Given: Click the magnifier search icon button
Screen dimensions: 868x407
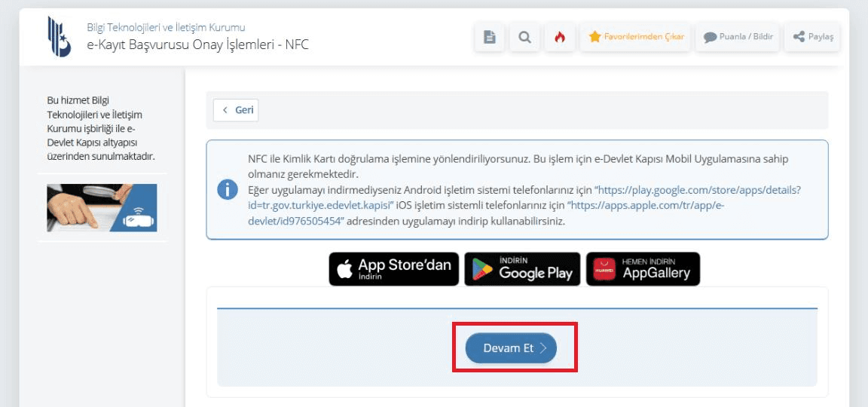Looking at the screenshot, I should pyautogui.click(x=524, y=37).
